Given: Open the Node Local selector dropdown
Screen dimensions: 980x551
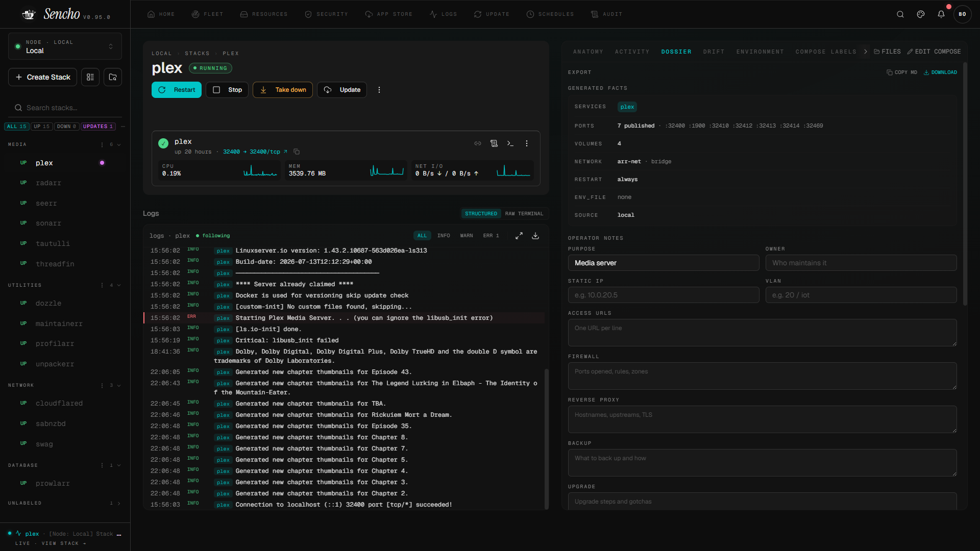Looking at the screenshot, I should tap(65, 46).
